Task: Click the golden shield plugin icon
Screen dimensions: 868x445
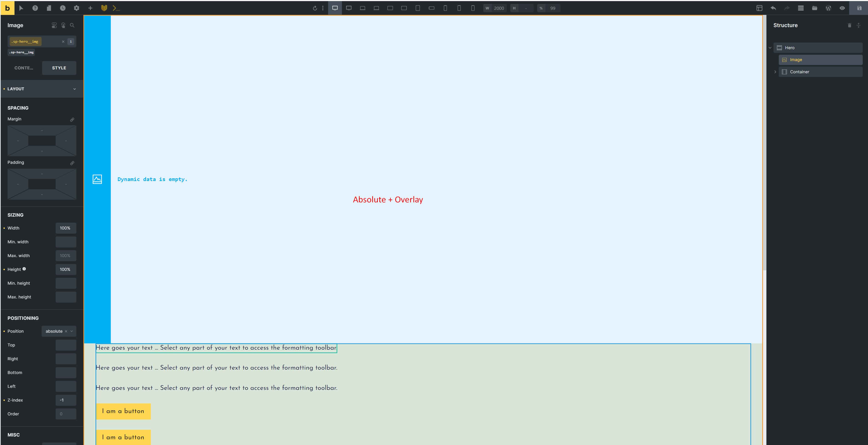Action: click(104, 8)
